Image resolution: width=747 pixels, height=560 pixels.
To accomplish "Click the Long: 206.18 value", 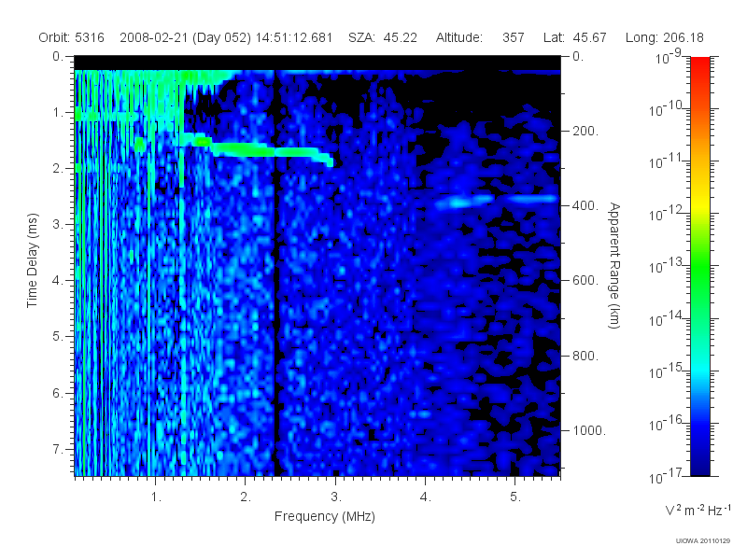I will pyautogui.click(x=664, y=37).
